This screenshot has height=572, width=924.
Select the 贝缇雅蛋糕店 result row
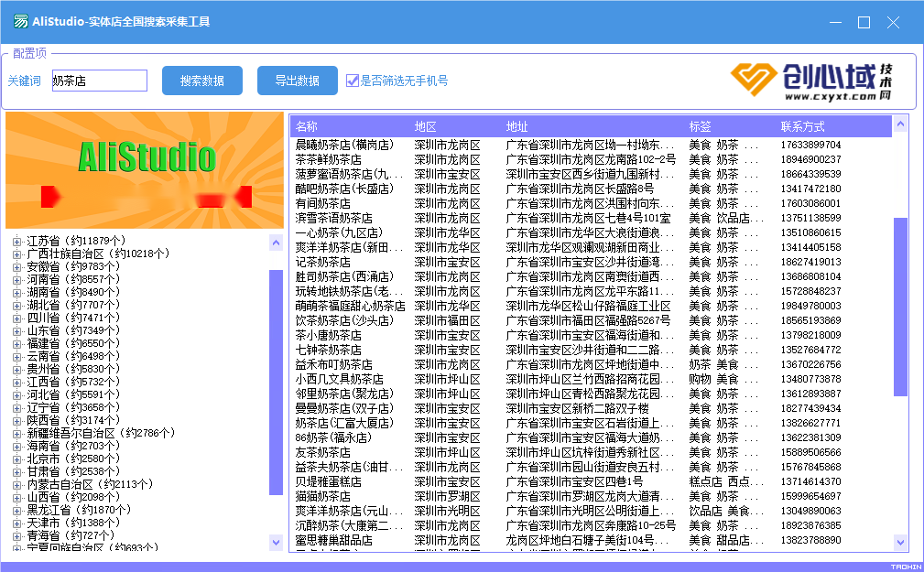(x=592, y=482)
